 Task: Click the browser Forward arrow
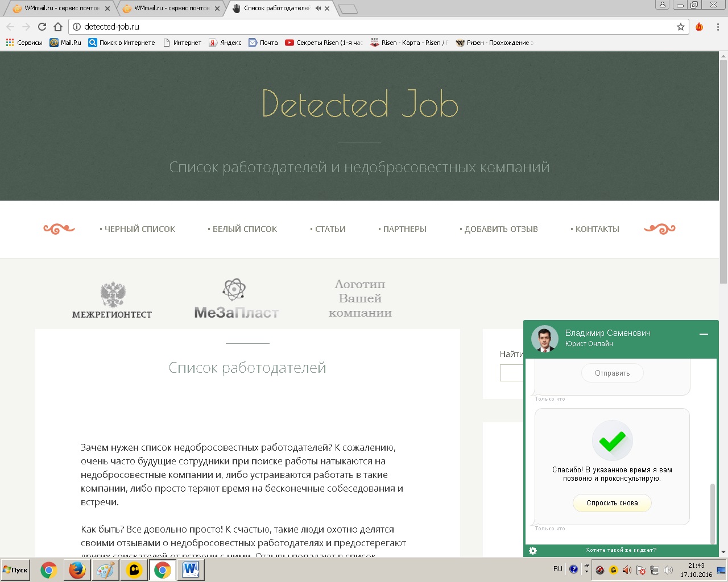[x=26, y=27]
